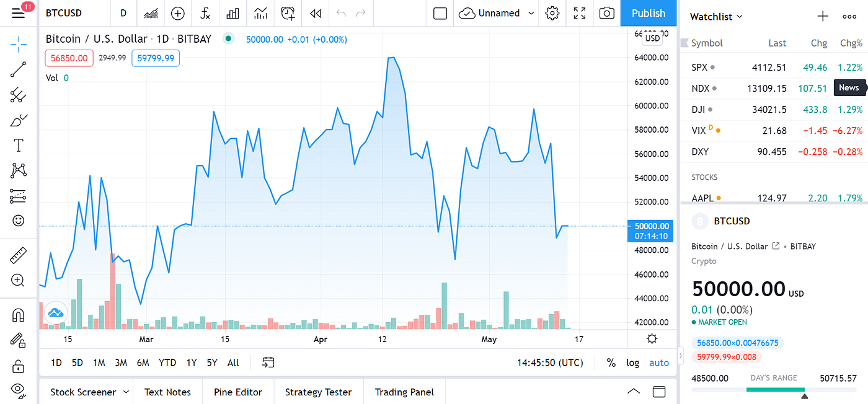Start bar replay with rewind icon
Viewport: 868px width, 404px height.
(316, 13)
